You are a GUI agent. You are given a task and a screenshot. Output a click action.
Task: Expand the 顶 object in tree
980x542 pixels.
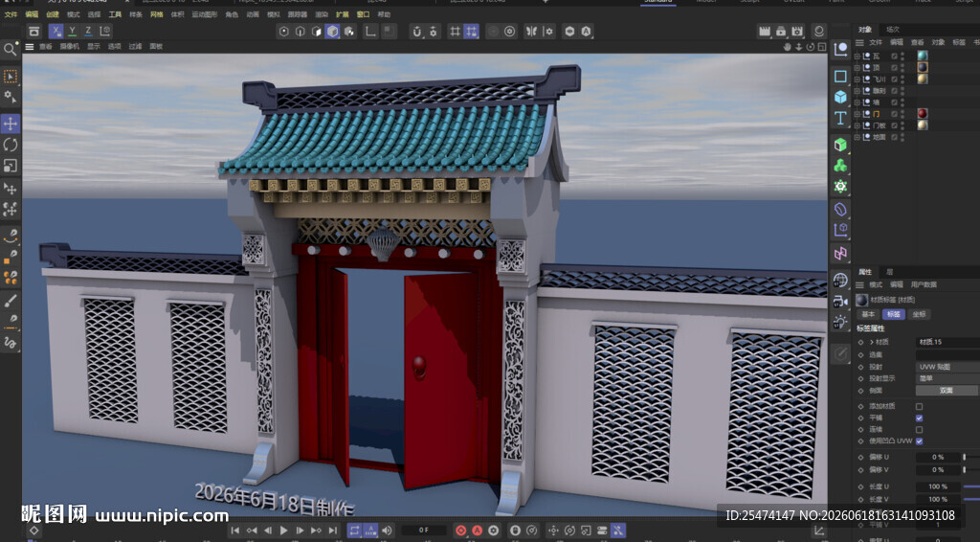click(857, 68)
